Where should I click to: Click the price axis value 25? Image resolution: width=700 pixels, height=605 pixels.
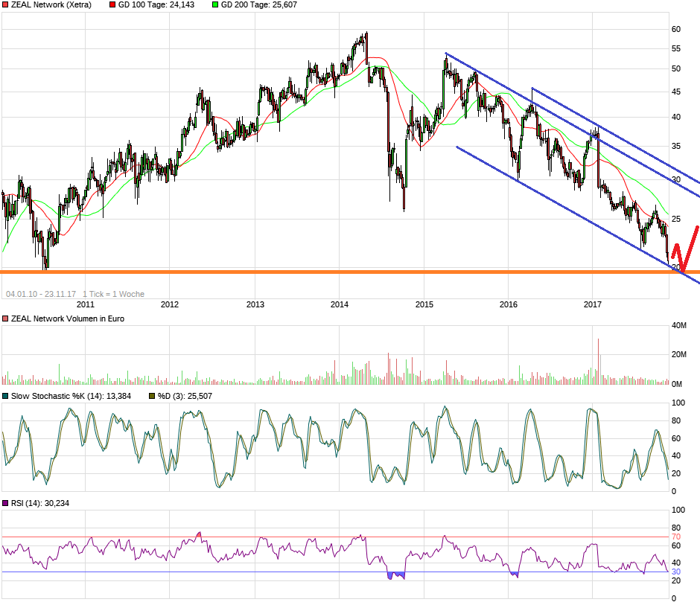click(x=676, y=219)
